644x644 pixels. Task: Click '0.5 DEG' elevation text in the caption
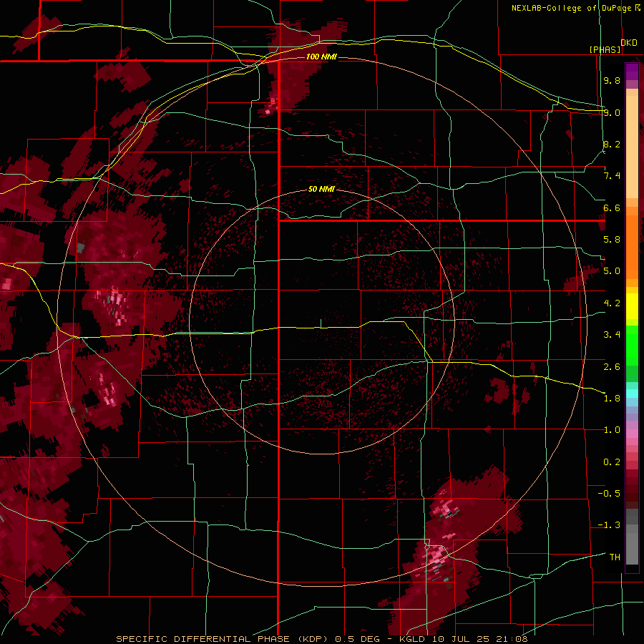(x=358, y=639)
